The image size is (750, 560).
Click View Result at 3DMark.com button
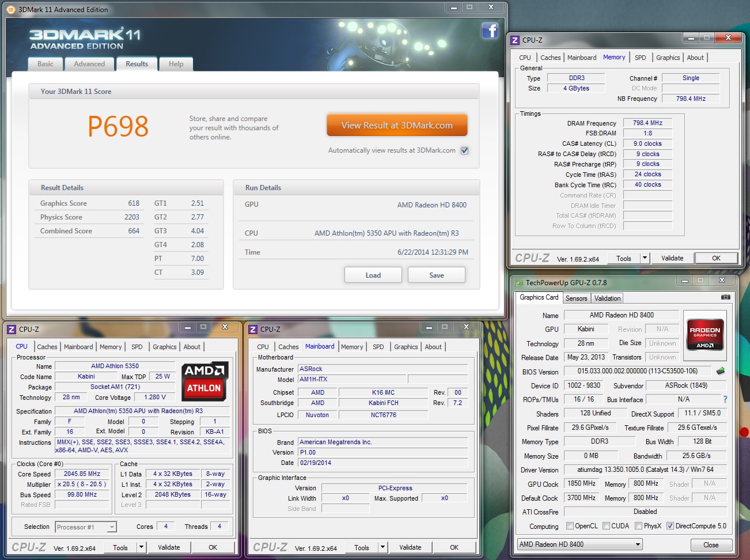coord(397,125)
